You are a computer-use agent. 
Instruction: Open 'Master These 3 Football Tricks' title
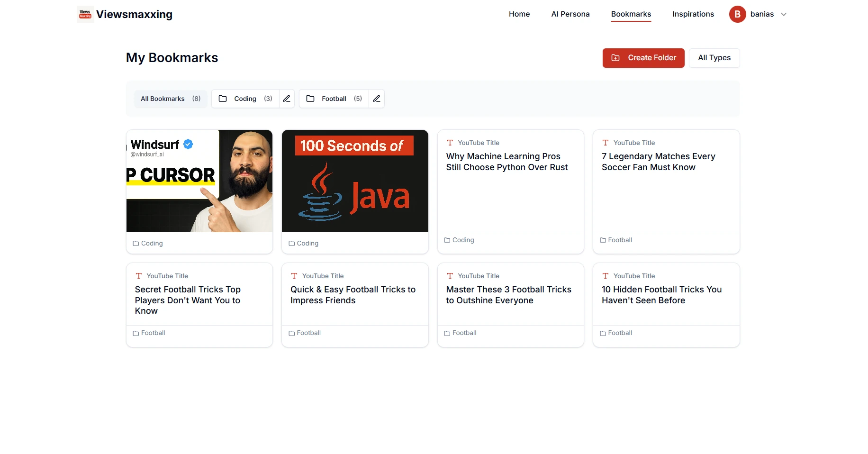(509, 295)
